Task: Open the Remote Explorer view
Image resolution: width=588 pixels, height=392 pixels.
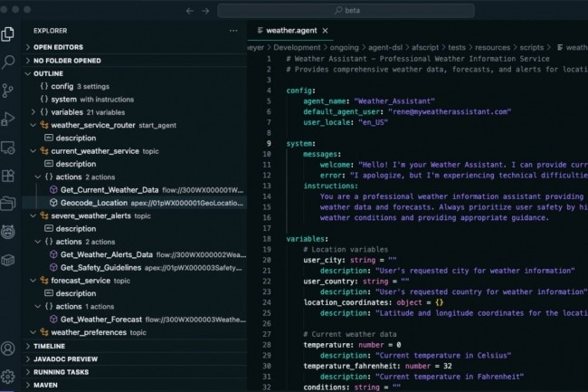Action: point(9,147)
